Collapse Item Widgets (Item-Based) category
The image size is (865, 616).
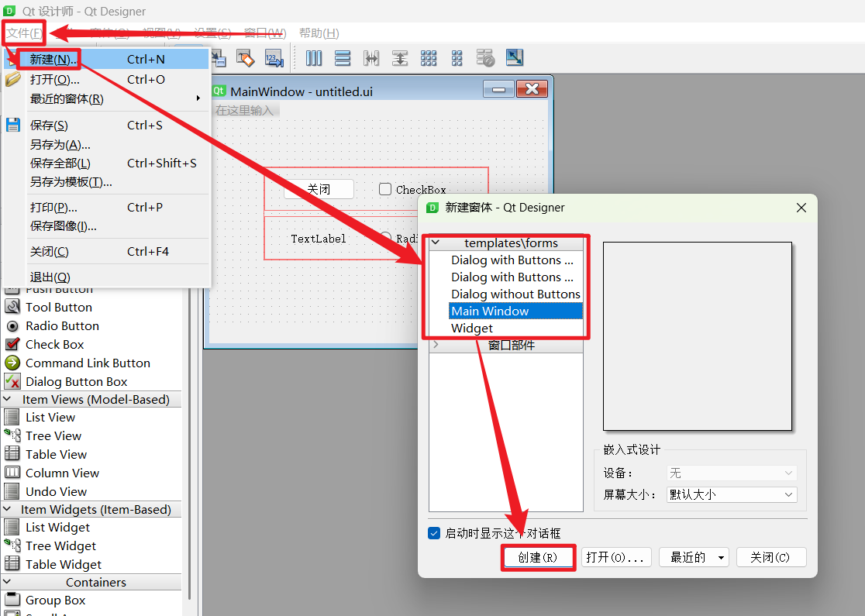click(x=8, y=509)
